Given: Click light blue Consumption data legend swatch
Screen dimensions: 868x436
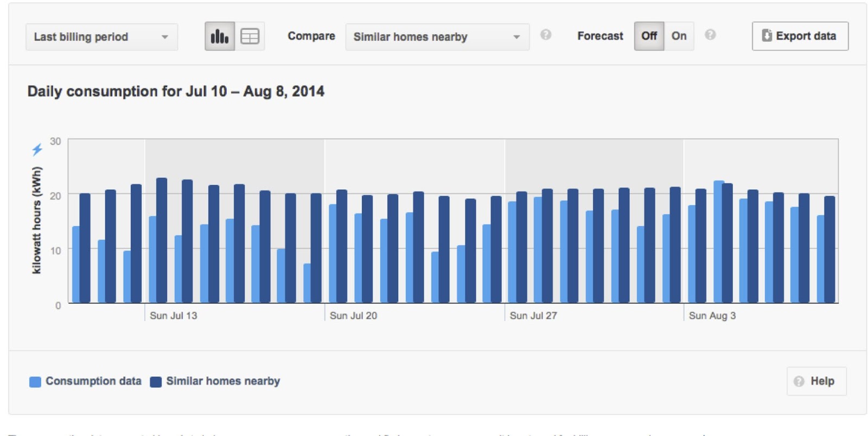Looking at the screenshot, I should tap(35, 382).
